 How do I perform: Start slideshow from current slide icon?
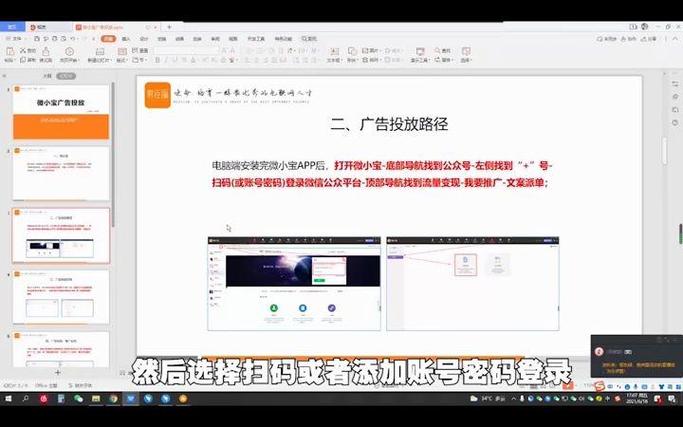click(69, 51)
